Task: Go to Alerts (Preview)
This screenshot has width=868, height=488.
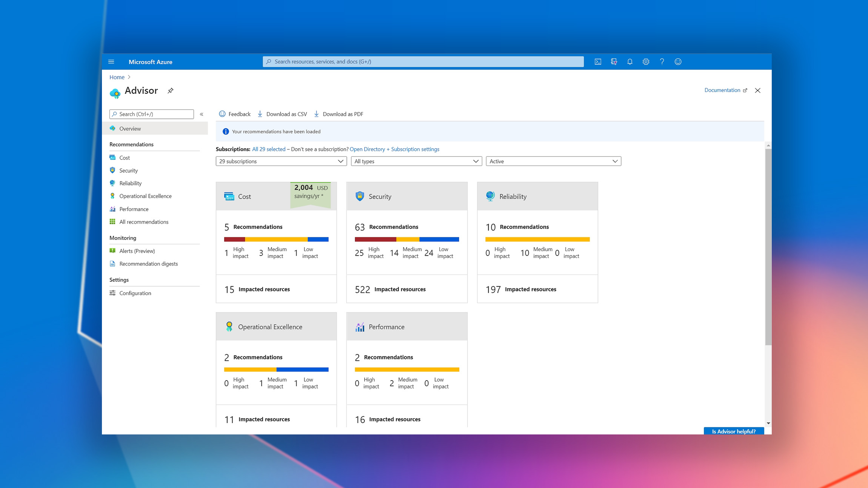Action: pyautogui.click(x=137, y=251)
